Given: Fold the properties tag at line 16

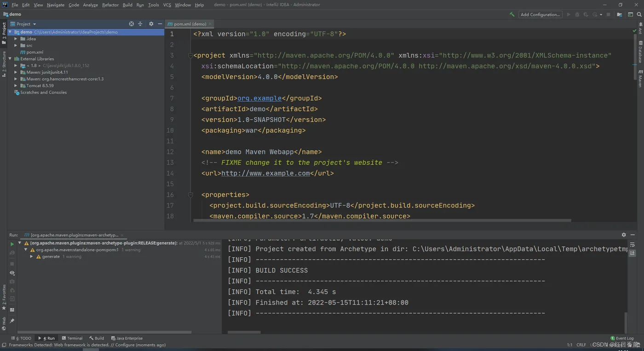Looking at the screenshot, I should pyautogui.click(x=190, y=195).
